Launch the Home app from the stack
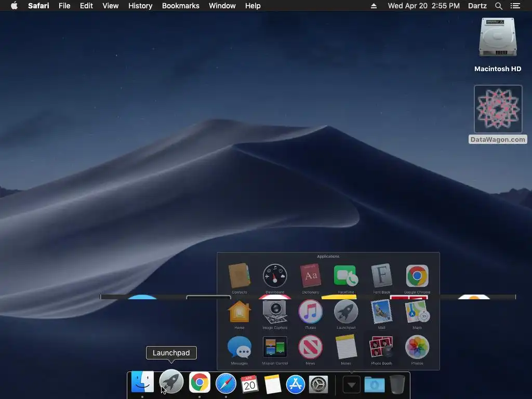 (x=240, y=312)
